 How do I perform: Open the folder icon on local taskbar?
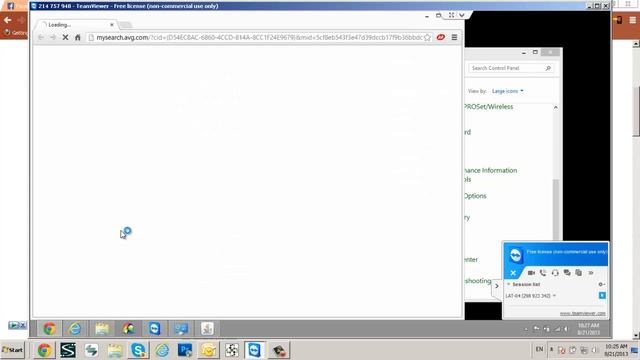point(115,350)
